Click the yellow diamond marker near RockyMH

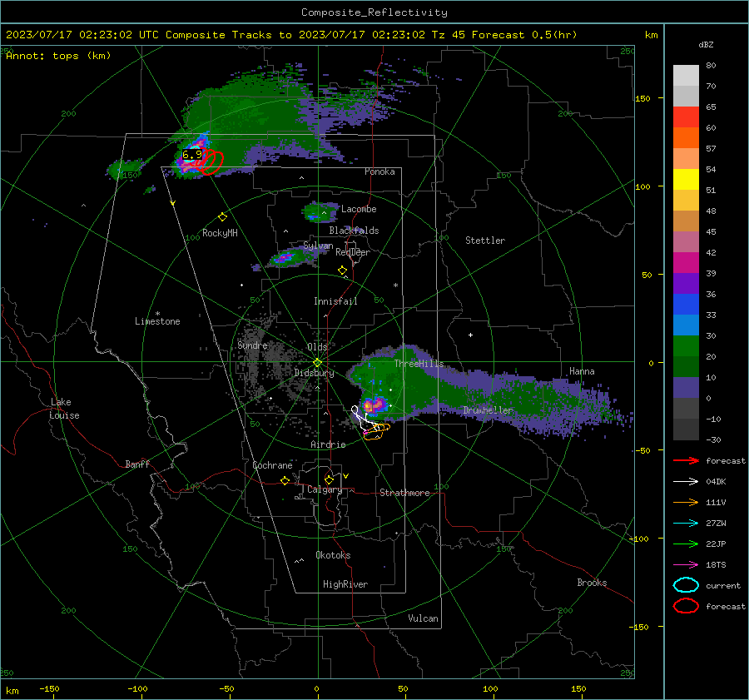[x=222, y=217]
